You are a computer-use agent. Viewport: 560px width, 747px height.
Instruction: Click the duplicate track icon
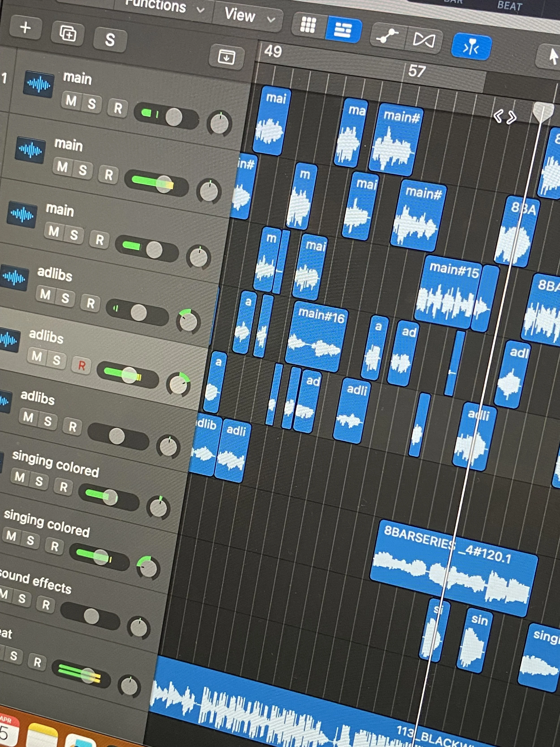[x=68, y=34]
